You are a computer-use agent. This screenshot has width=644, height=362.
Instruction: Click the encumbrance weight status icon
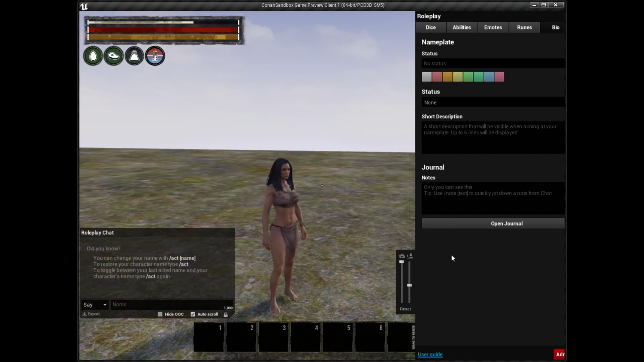click(x=134, y=56)
